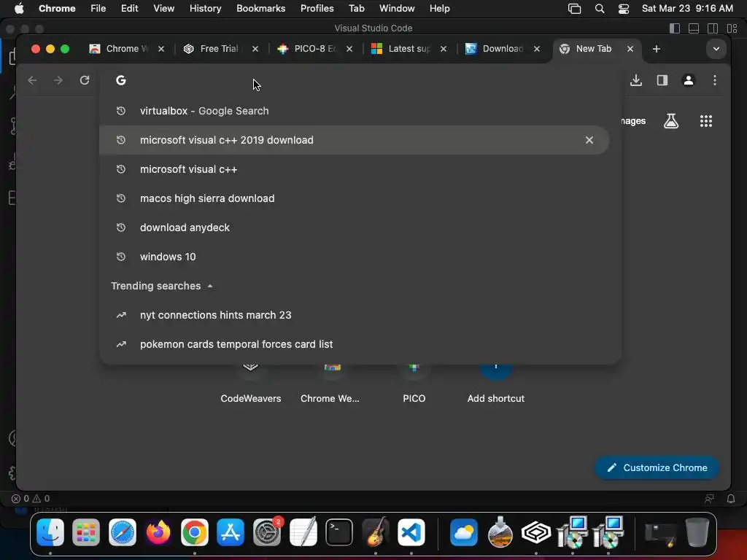Viewport: 747px width, 560px height.
Task: Select 'microsoft visual c++' history suggestion
Action: [x=354, y=169]
